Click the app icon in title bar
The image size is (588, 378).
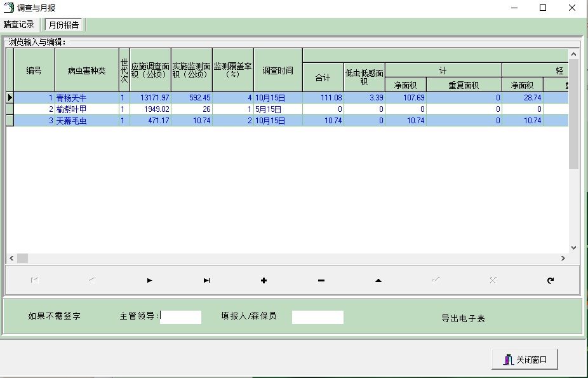[8, 8]
